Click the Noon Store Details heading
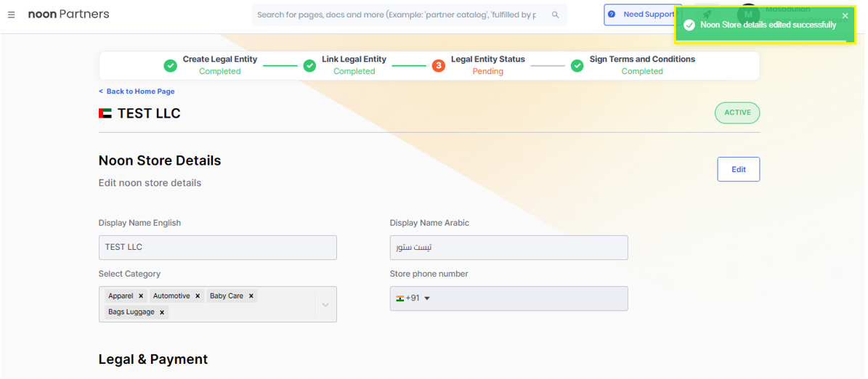Screen dimensions: 868x379 pos(160,160)
